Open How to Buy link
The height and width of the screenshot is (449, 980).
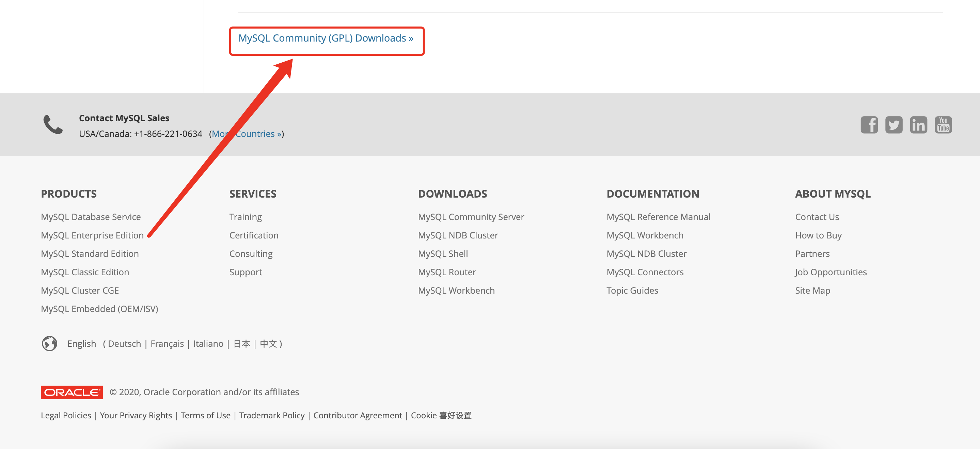pyautogui.click(x=819, y=235)
